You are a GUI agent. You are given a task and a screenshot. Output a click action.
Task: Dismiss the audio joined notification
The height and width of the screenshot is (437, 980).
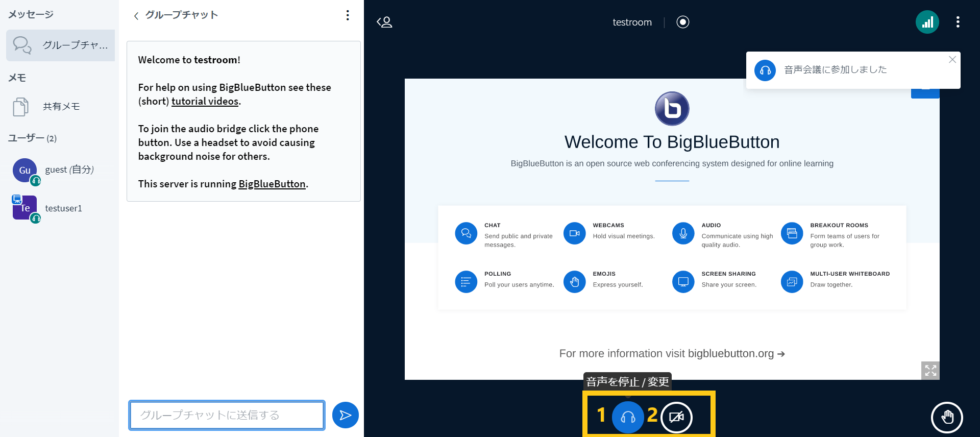tap(952, 60)
